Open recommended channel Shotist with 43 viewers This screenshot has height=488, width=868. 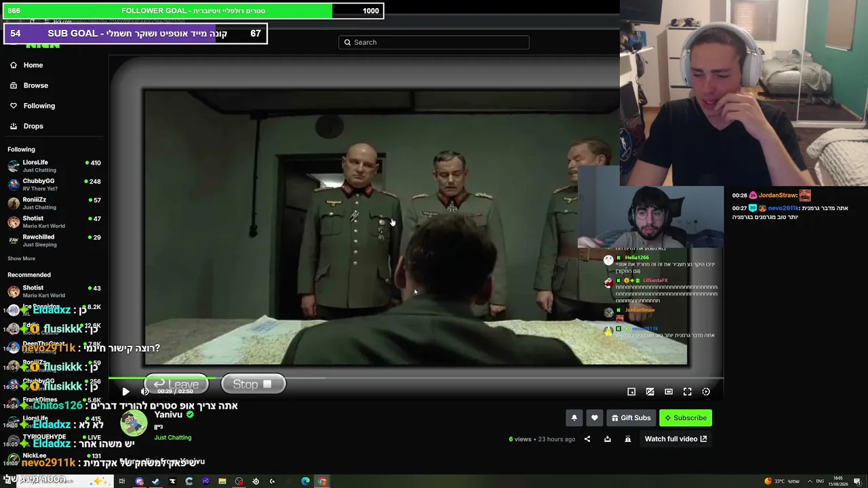54,291
